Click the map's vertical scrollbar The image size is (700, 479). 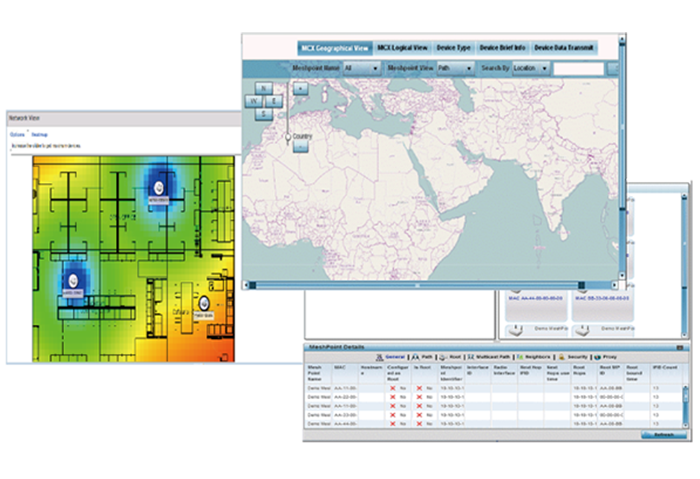[622, 158]
